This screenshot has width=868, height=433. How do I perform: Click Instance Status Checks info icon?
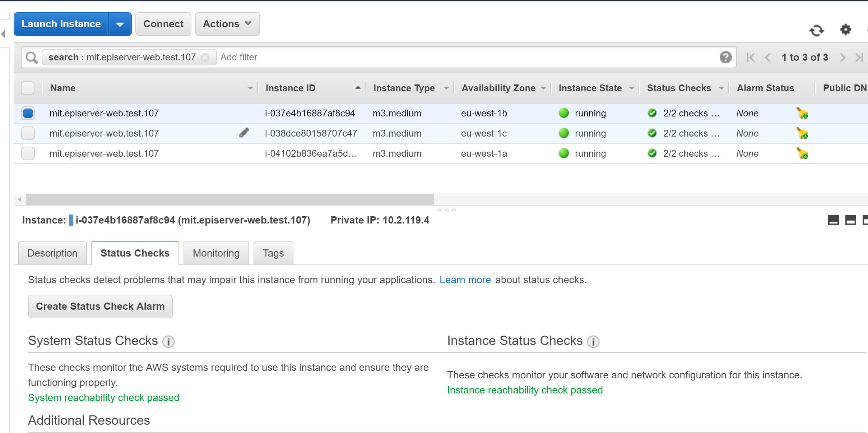(593, 341)
